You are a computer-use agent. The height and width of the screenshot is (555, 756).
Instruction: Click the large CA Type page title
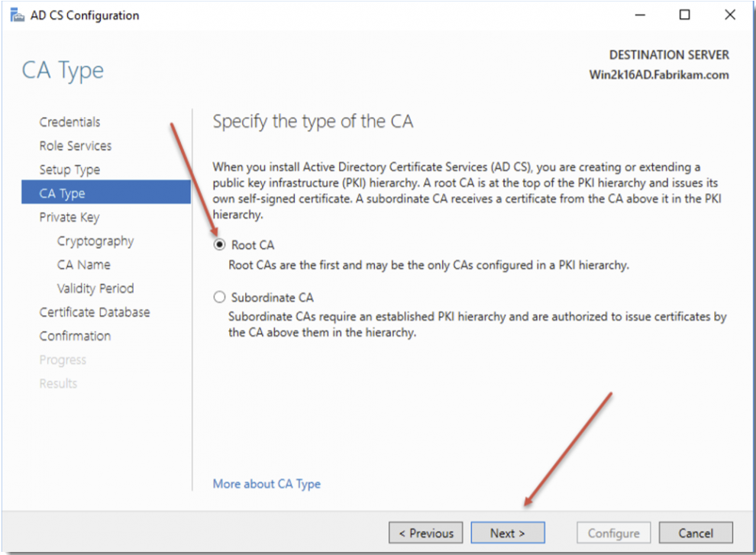point(63,70)
